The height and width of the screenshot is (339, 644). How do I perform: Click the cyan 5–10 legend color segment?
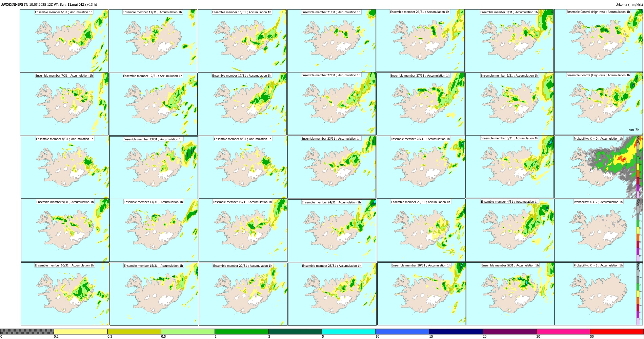(349, 332)
